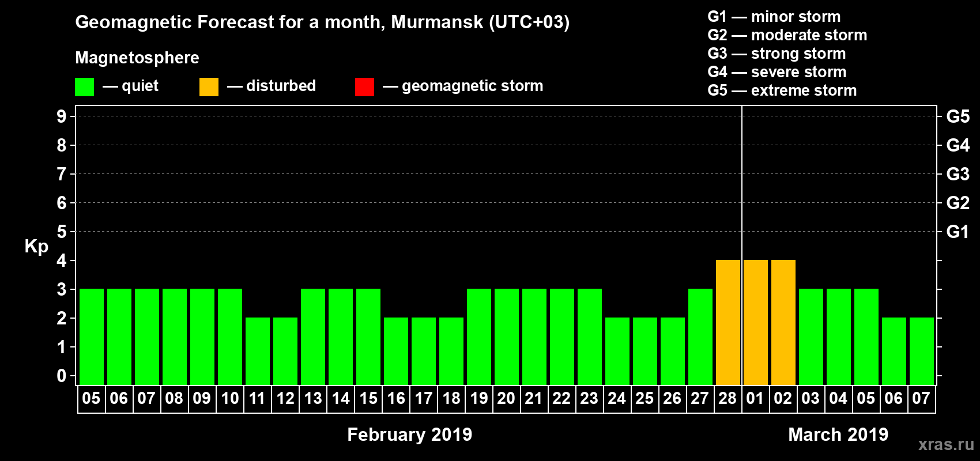Click the orange disturbed legend swatch

point(209,87)
